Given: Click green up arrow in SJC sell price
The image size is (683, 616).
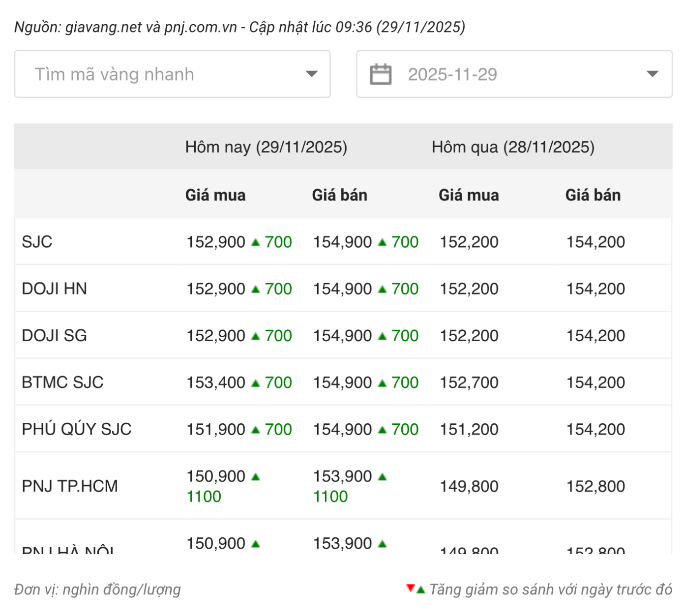Looking at the screenshot, I should pyautogui.click(x=382, y=242).
